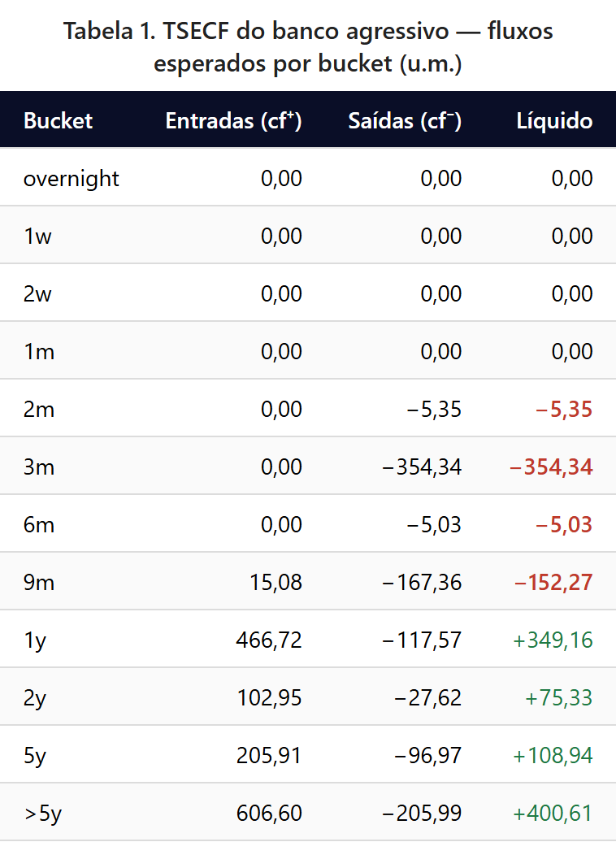The image size is (616, 842).
Task: Click the 1y inflow value 466,72
Action: tap(269, 640)
